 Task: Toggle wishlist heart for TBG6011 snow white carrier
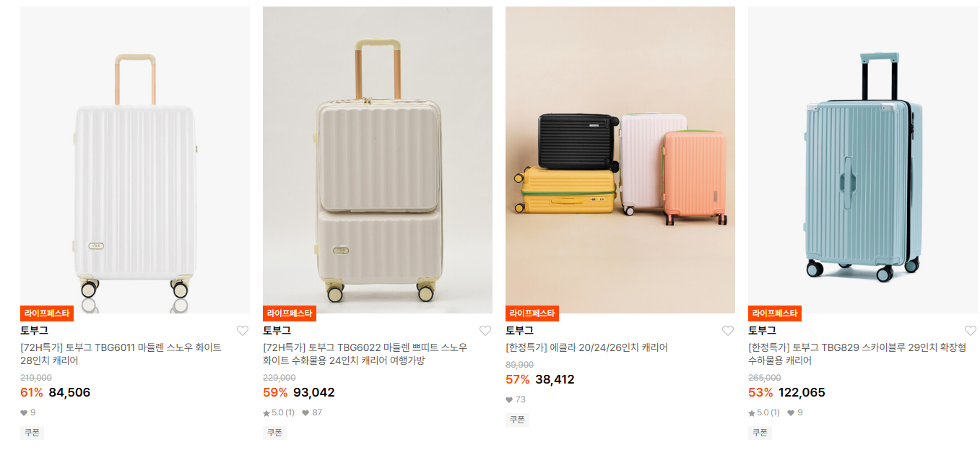(x=243, y=331)
